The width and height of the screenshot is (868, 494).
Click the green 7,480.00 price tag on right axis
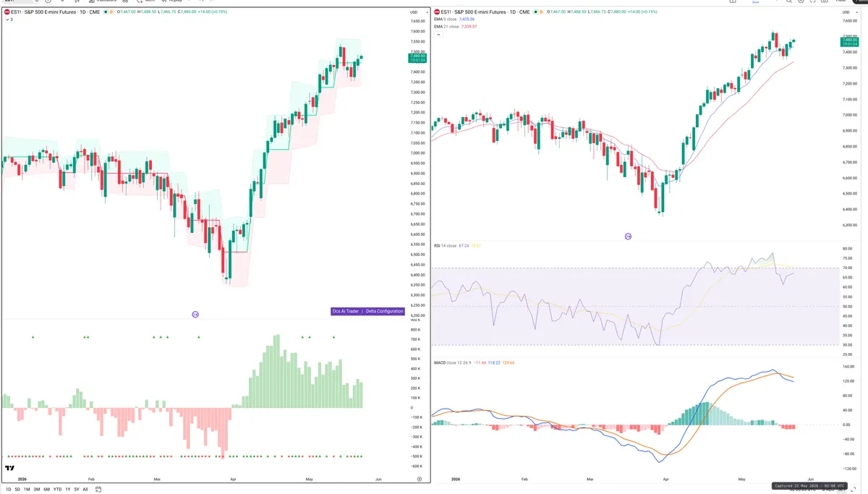(x=851, y=42)
